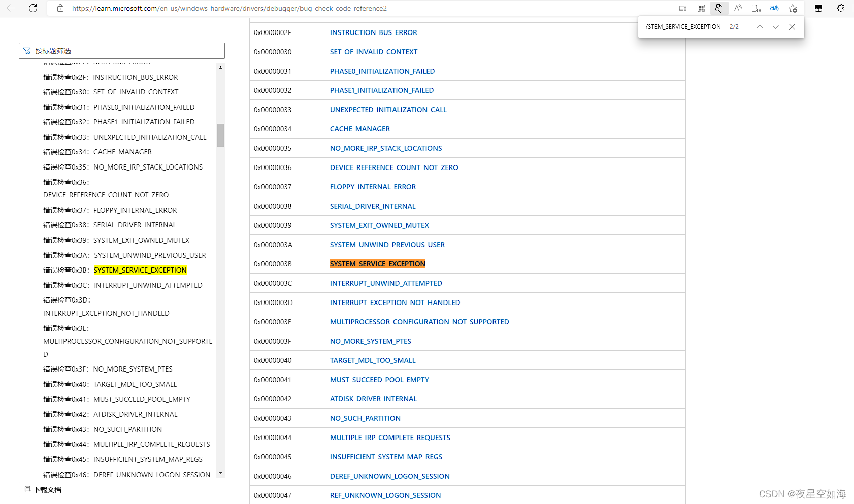This screenshot has width=854, height=504.
Task: Select sidebar item 0x30 SET_OF_INVALID_CONTEXT
Action: tap(111, 92)
